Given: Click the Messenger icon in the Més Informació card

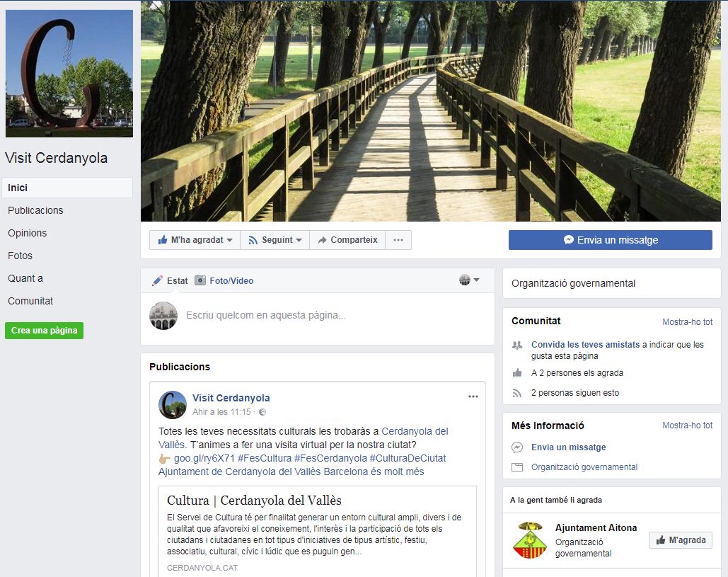Looking at the screenshot, I should [516, 447].
